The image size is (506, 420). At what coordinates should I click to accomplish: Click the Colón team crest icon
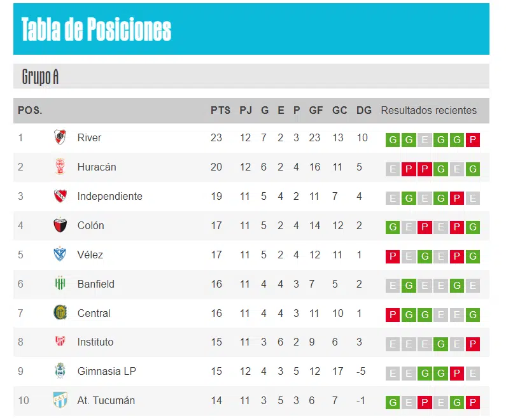60,225
